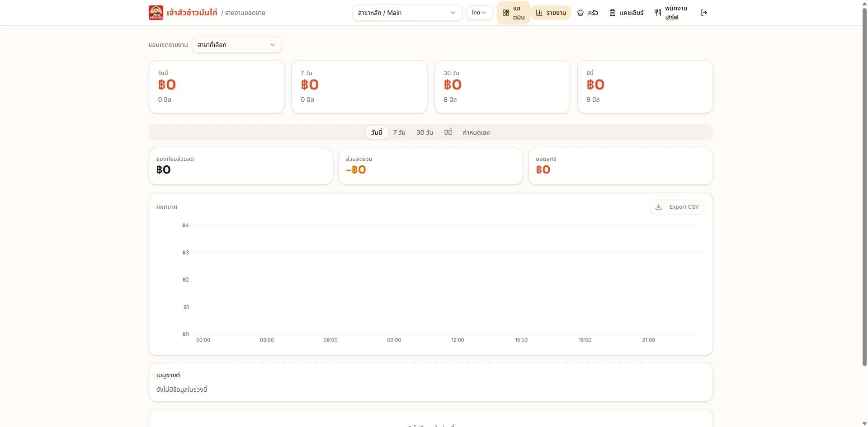
Task: Open the admin dashboard grid icon
Action: click(x=506, y=13)
